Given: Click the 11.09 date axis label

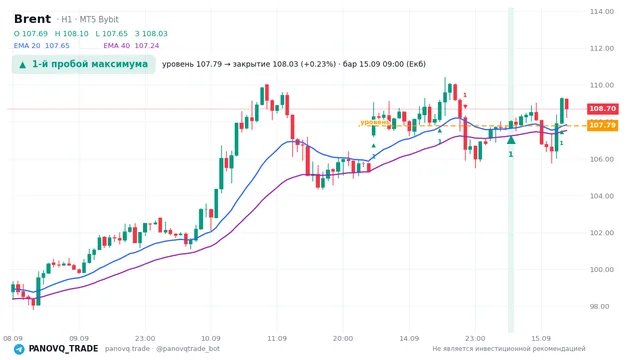Looking at the screenshot, I should click(277, 338).
